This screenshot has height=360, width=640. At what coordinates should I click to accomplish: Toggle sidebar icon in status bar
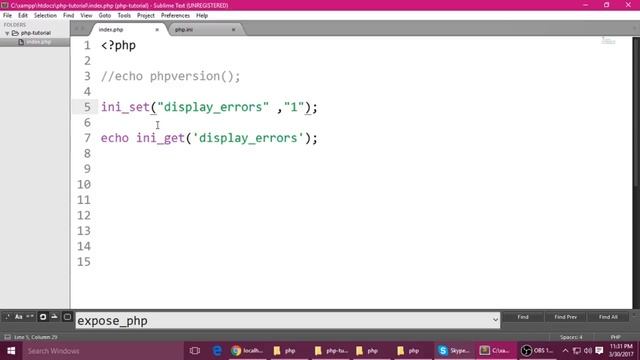(x=7, y=337)
